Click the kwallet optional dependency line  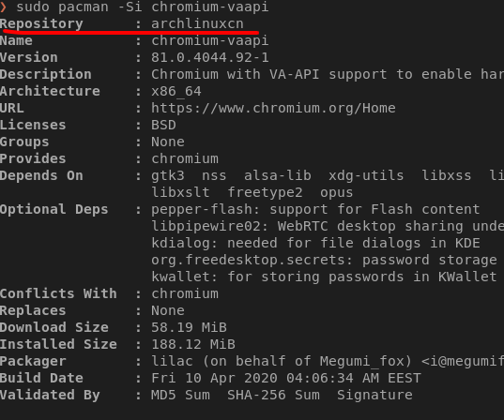coord(324,277)
